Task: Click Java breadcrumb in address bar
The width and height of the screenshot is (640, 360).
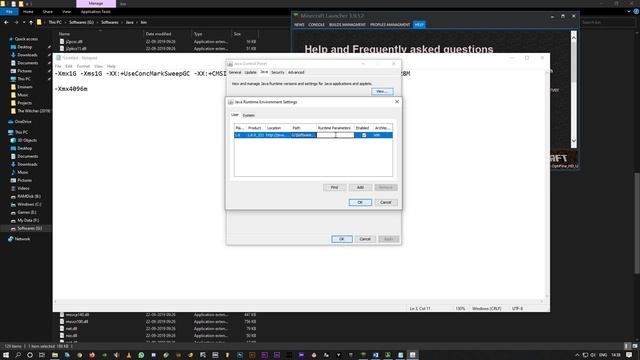Action: (129, 22)
